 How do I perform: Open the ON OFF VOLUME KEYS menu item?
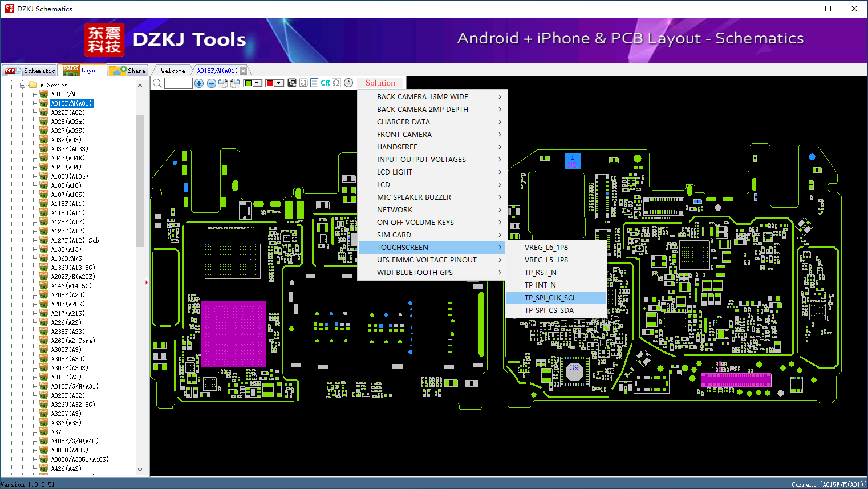click(x=432, y=223)
